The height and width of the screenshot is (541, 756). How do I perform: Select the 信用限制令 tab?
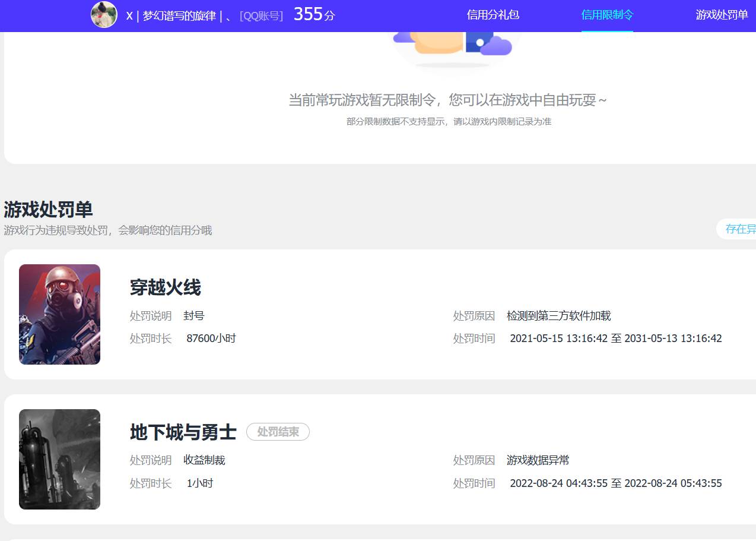tap(607, 15)
